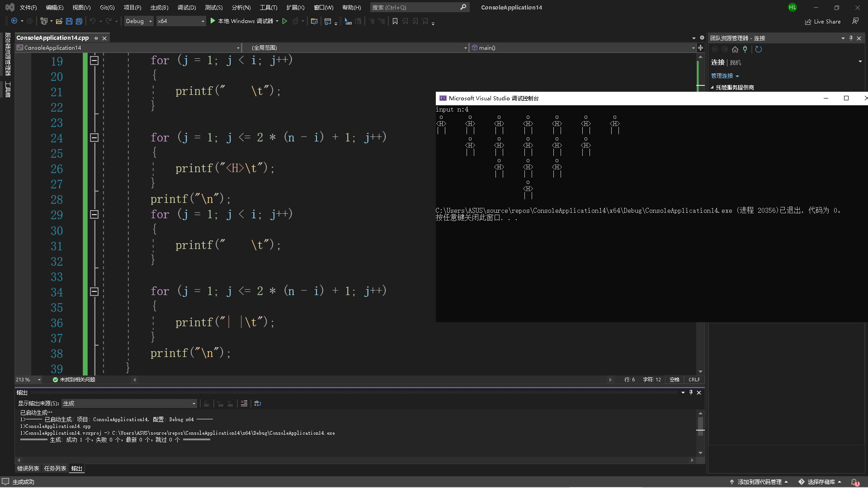Click the Save All toolbar icon
Image resolution: width=868 pixels, height=488 pixels.
click(79, 21)
